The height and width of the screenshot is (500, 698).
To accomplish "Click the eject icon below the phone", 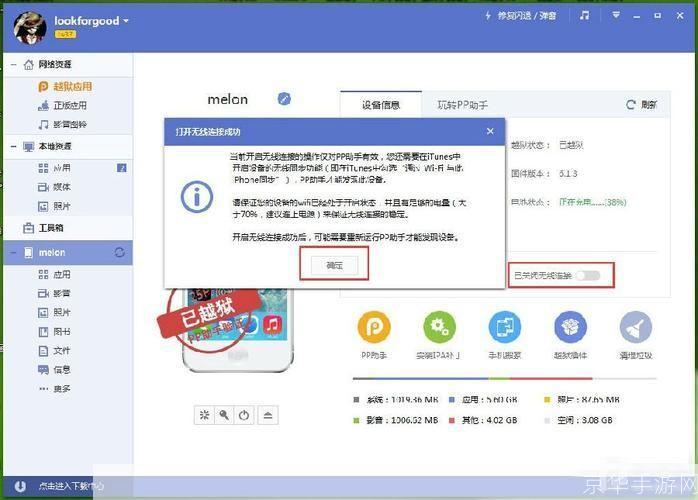I will pos(268,415).
